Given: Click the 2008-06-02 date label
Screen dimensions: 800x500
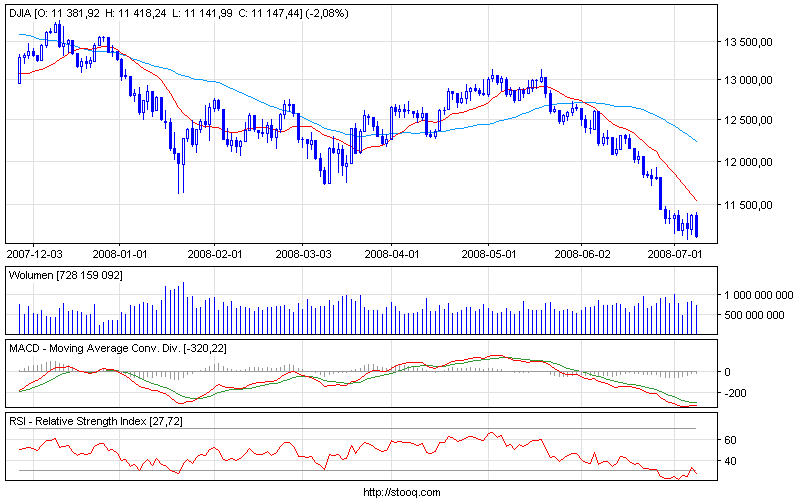Looking at the screenshot, I should [x=582, y=254].
